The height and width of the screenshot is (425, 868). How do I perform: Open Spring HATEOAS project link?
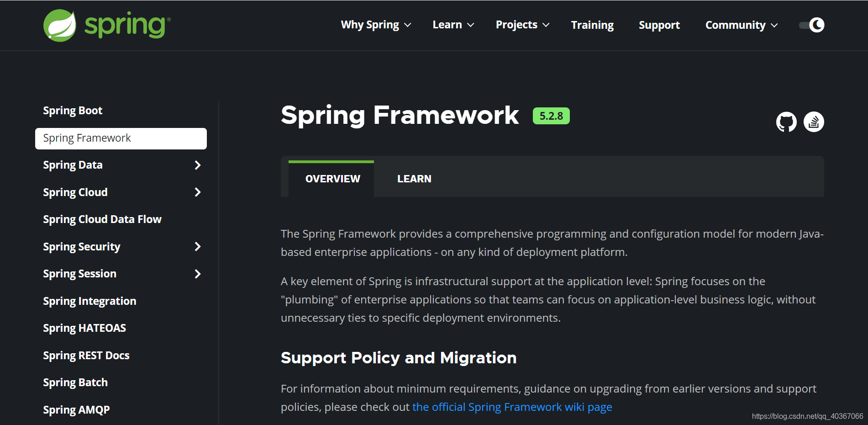pos(84,328)
